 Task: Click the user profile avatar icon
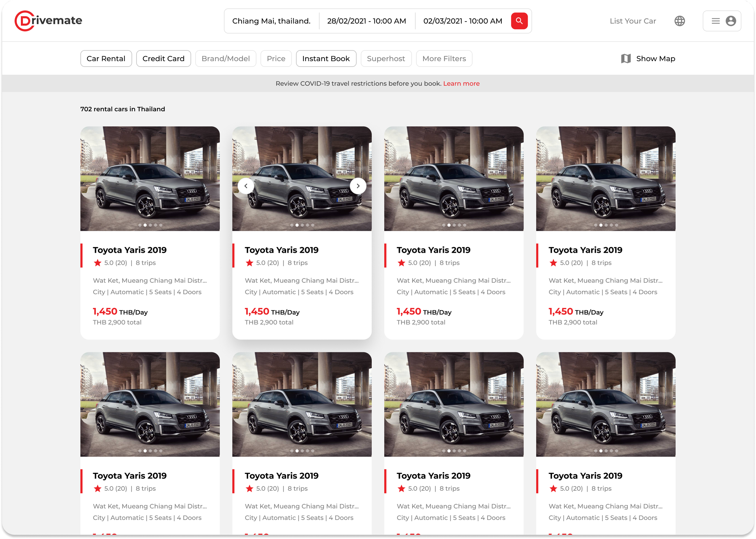point(731,21)
